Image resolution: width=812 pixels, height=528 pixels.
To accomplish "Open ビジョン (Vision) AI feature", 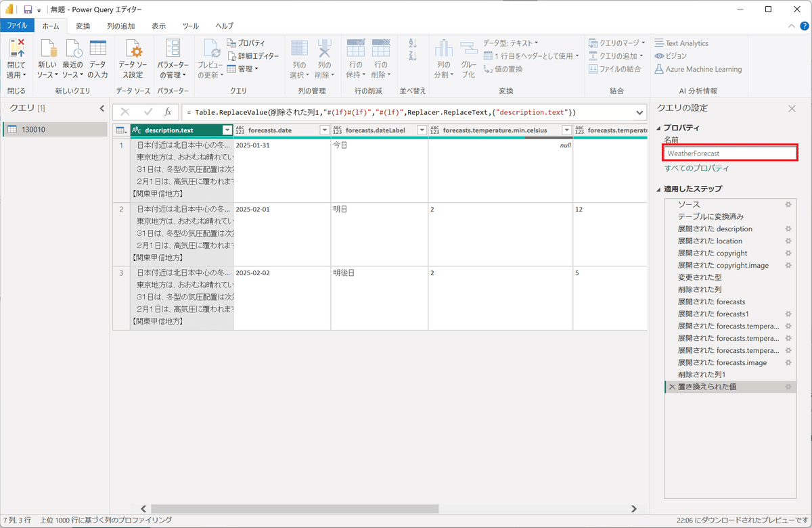I will click(671, 56).
